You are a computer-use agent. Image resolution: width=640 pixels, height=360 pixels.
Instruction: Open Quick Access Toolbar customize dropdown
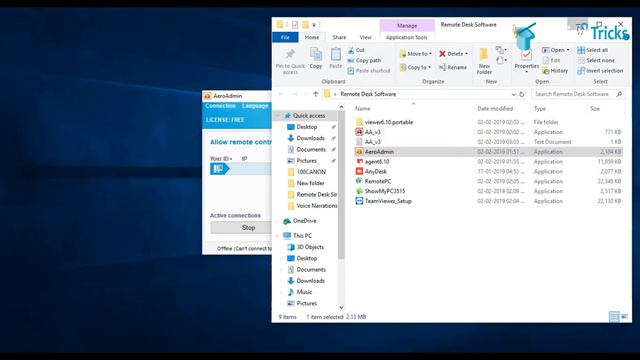pyautogui.click(x=314, y=25)
